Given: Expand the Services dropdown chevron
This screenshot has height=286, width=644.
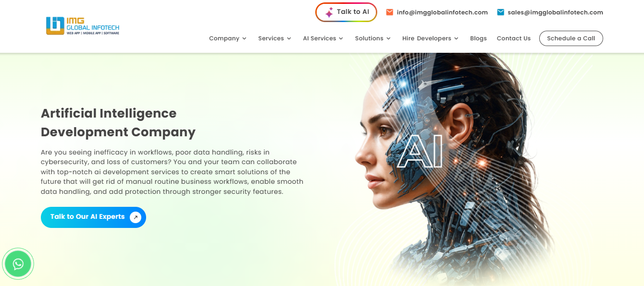Looking at the screenshot, I should click(289, 38).
